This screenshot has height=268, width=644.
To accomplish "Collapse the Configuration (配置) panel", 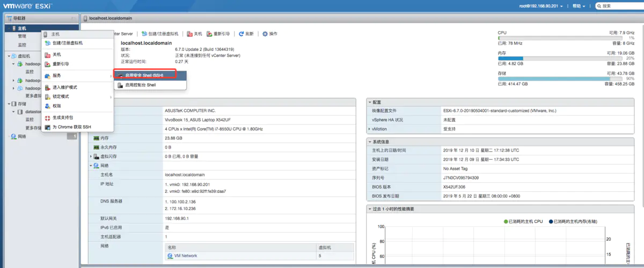I will [369, 102].
